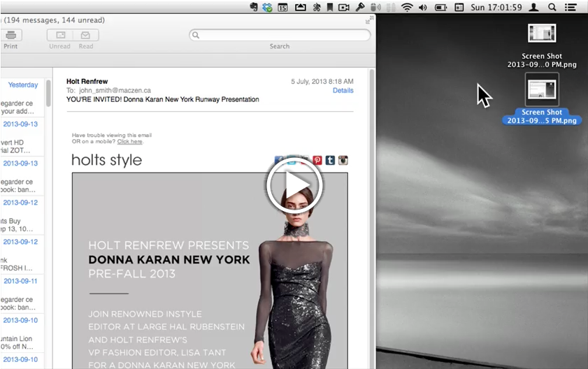This screenshot has width=588, height=369.
Task: Click the message list scrollbar thumb
Action: pos(48,93)
